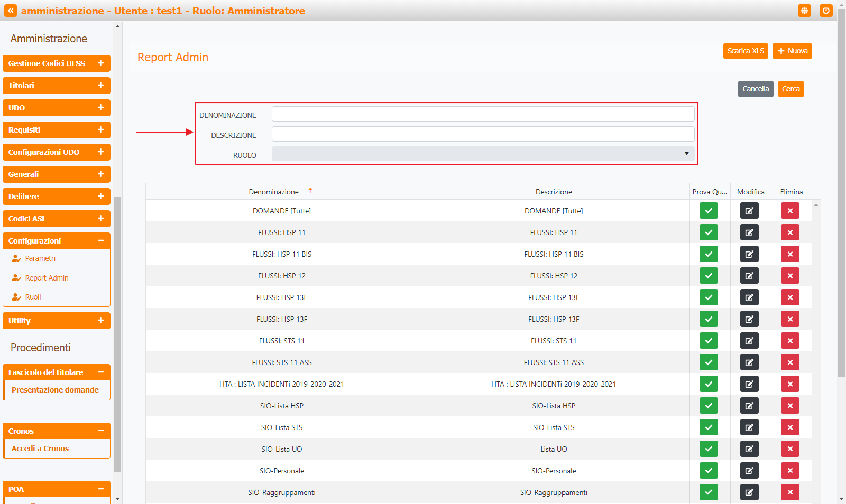
Task: Click the power logout icon
Action: pyautogui.click(x=826, y=11)
